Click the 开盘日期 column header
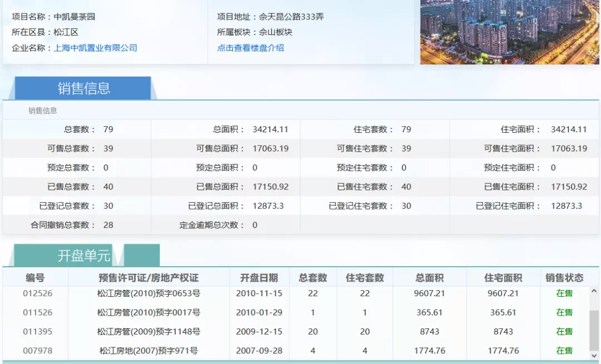The image size is (601, 364). (x=259, y=277)
